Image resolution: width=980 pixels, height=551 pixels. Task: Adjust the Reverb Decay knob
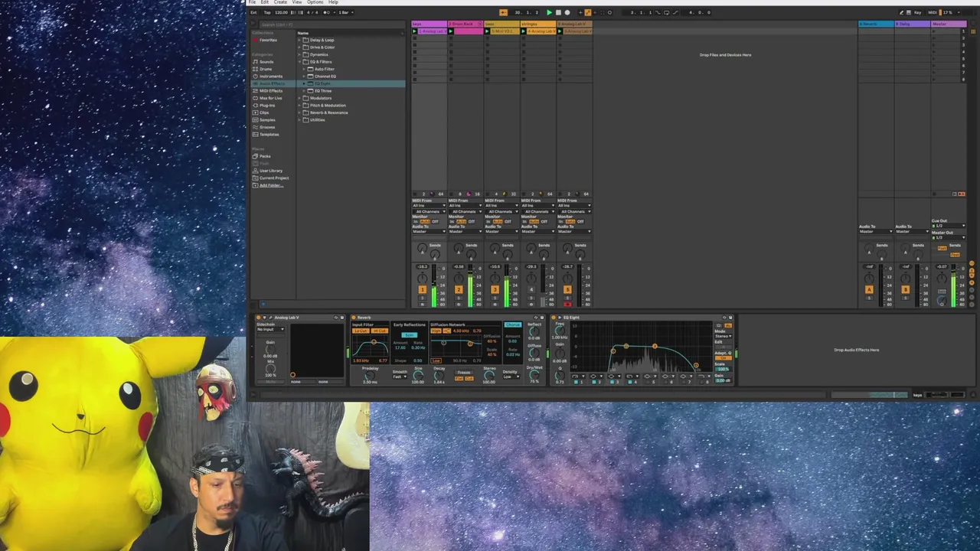(x=439, y=376)
